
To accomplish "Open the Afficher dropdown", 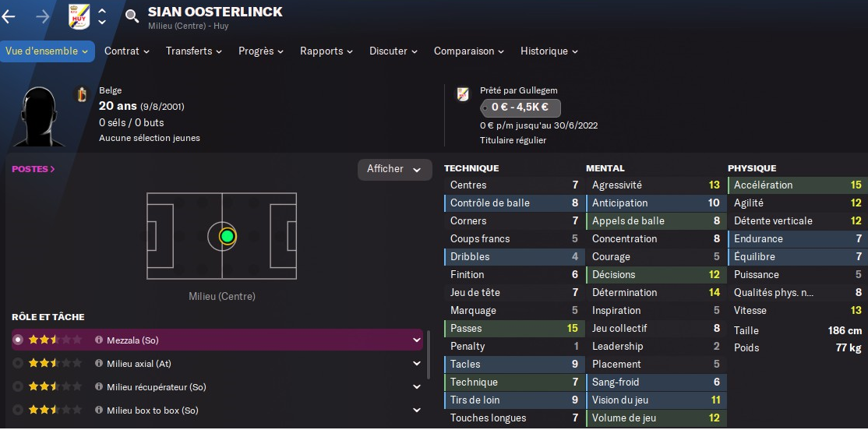I will click(x=394, y=169).
